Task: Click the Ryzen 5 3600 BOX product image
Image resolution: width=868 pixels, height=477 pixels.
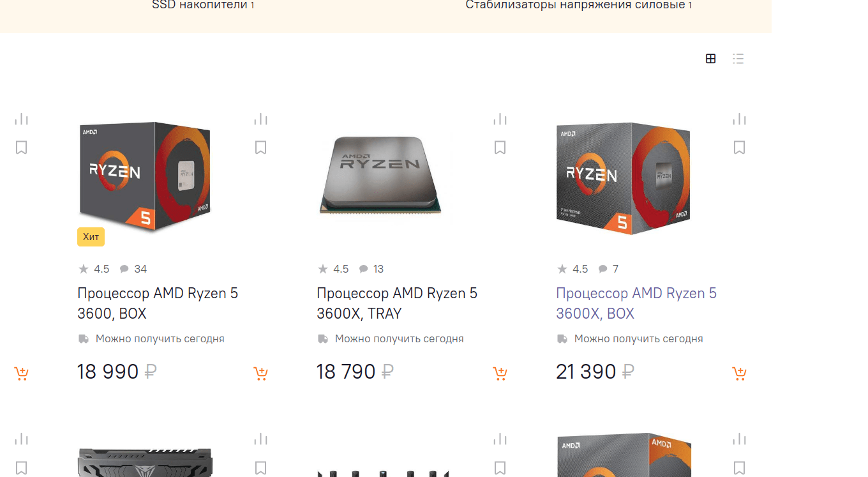Action: click(145, 177)
